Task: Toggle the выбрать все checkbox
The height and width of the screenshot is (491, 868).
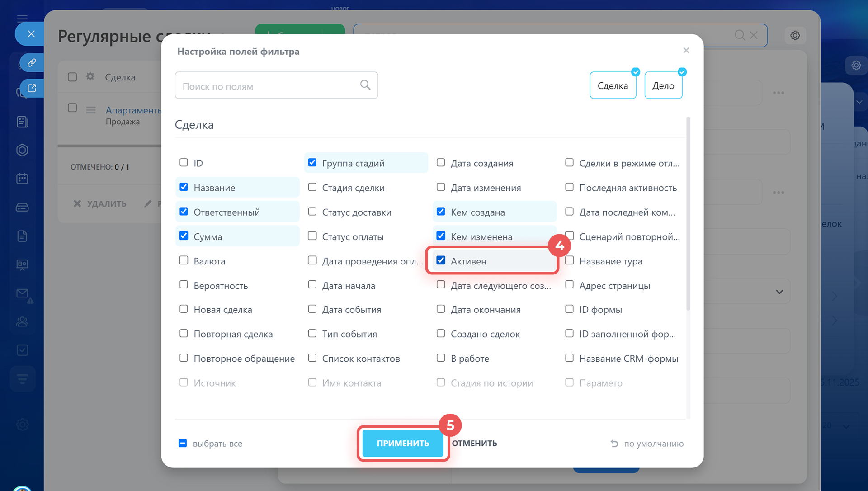Action: (x=183, y=443)
